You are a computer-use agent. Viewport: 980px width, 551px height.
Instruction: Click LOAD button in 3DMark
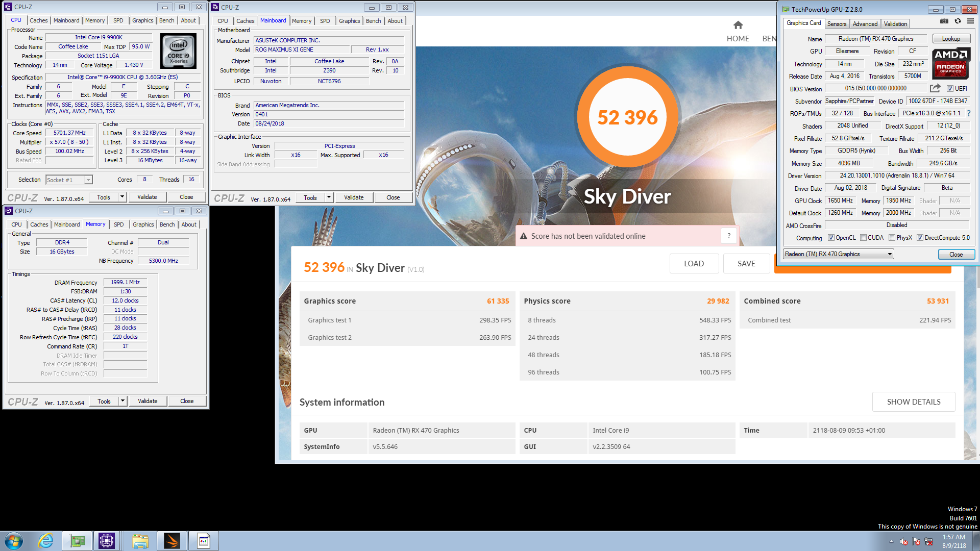[694, 264]
